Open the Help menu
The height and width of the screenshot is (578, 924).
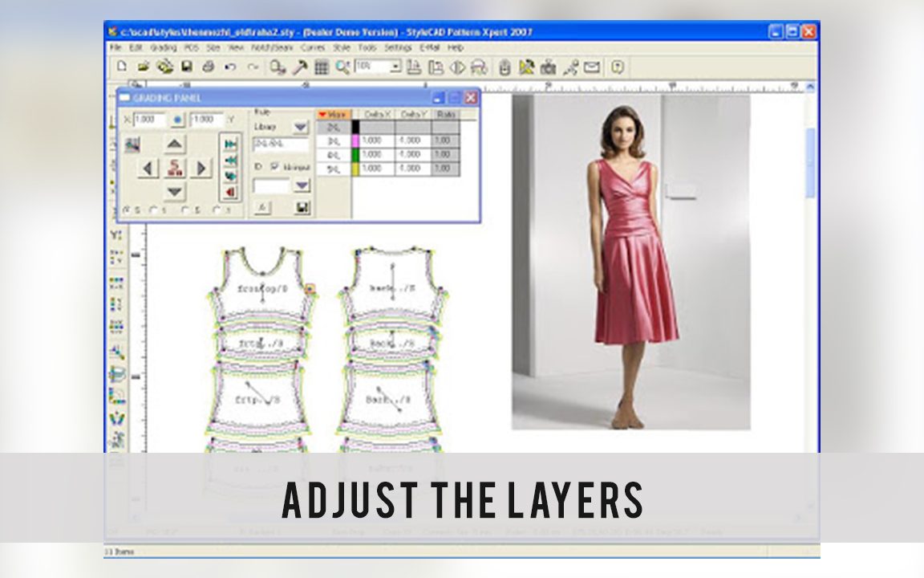tap(456, 48)
